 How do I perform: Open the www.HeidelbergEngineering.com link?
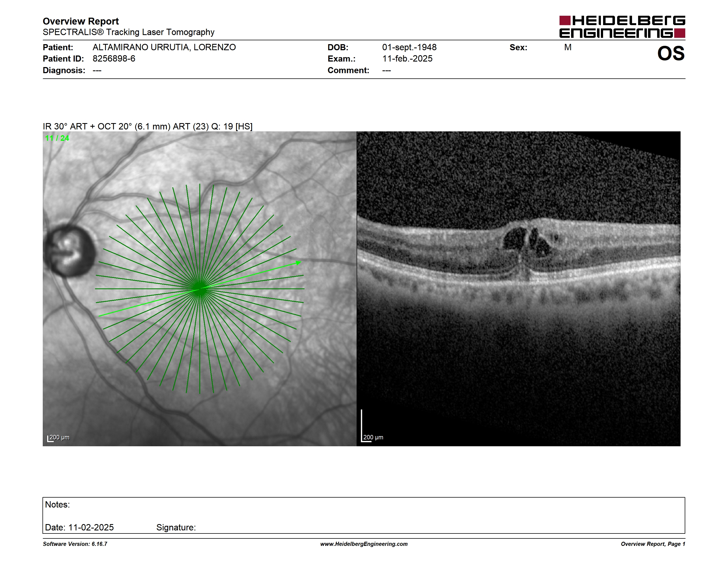tap(364, 544)
